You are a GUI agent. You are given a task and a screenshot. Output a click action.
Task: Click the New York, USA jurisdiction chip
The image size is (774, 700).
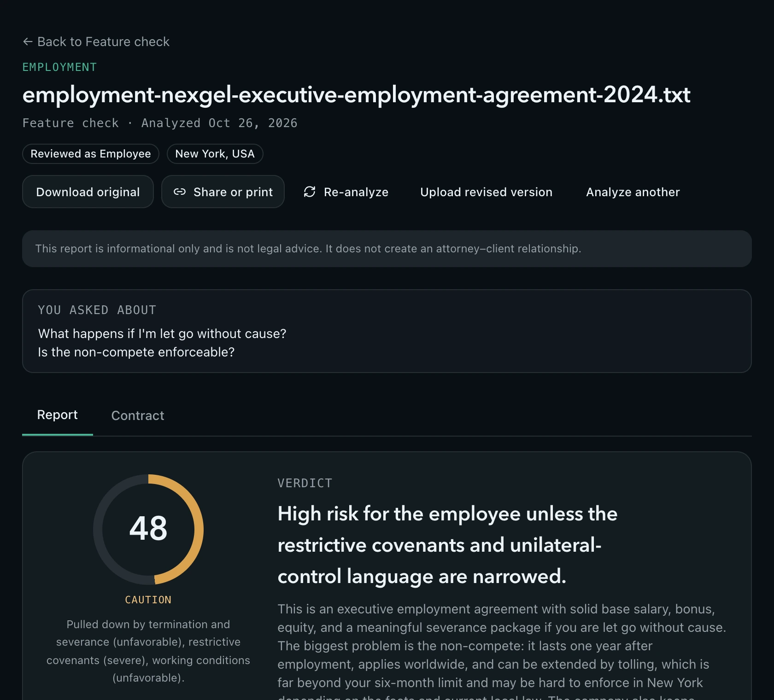coord(215,154)
